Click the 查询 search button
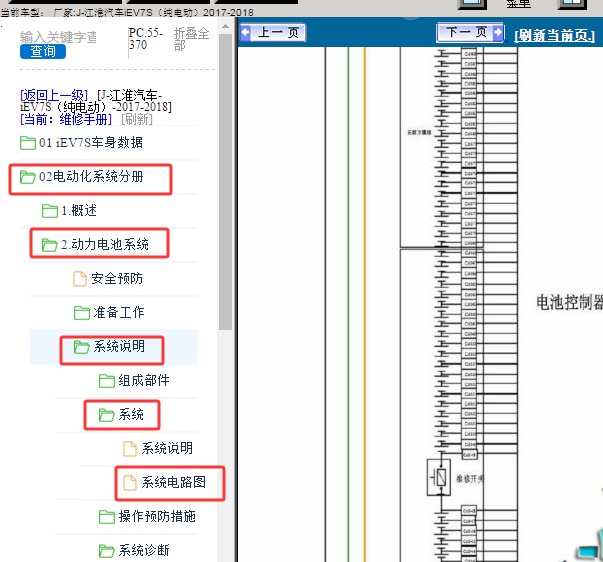Viewport: 603px width, 562px height. coord(43,51)
